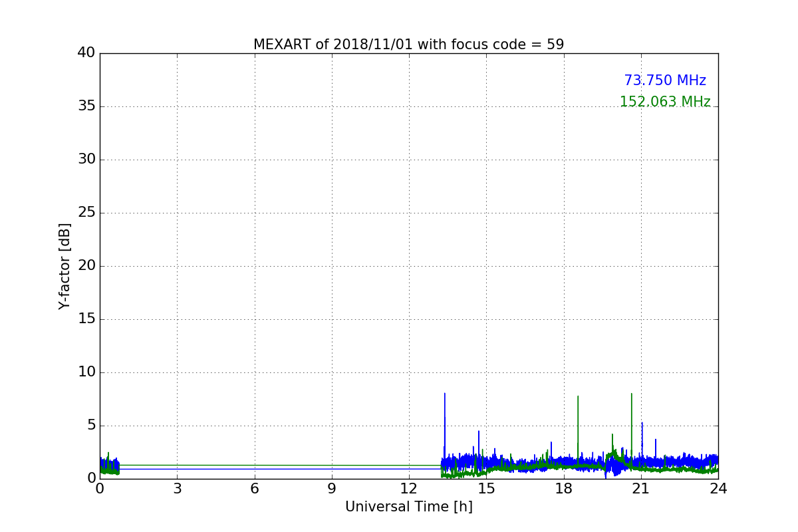The width and height of the screenshot is (798, 532).
Task: Click the plot title MEXART of 2018/11/01
Action: (408, 45)
